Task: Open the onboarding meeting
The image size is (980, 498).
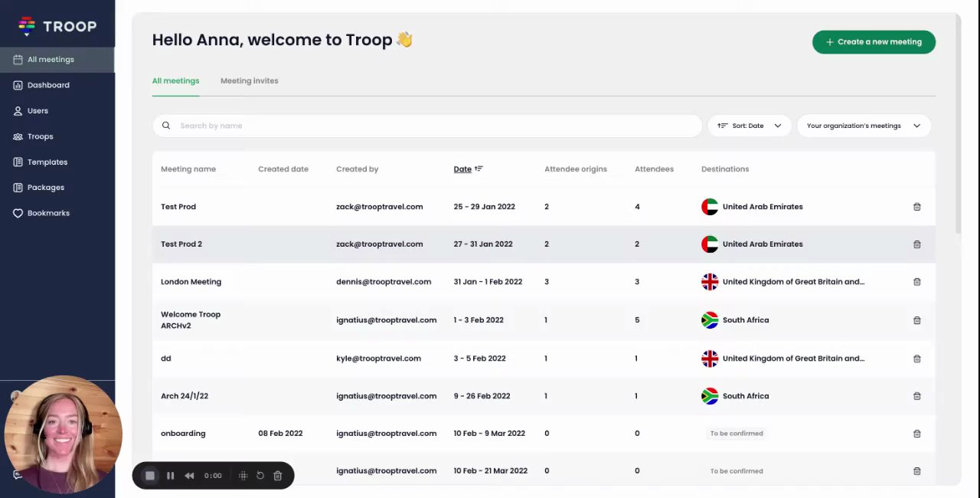Action: (x=183, y=434)
